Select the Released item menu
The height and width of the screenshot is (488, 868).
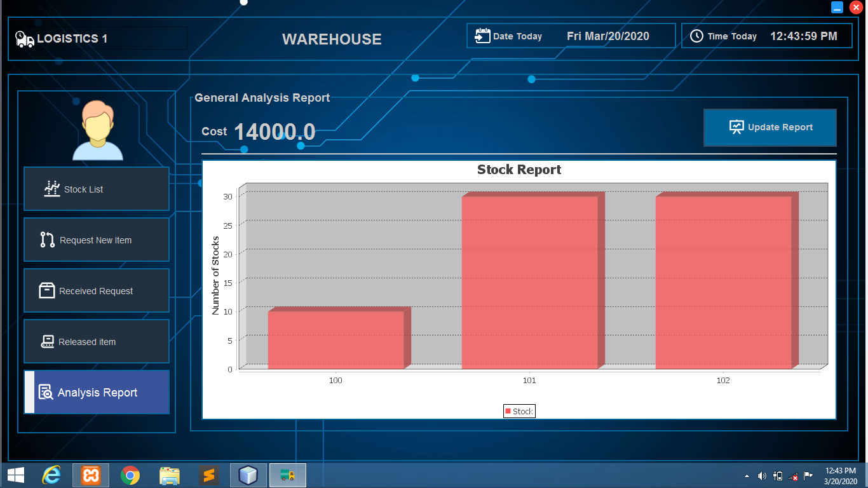97,341
